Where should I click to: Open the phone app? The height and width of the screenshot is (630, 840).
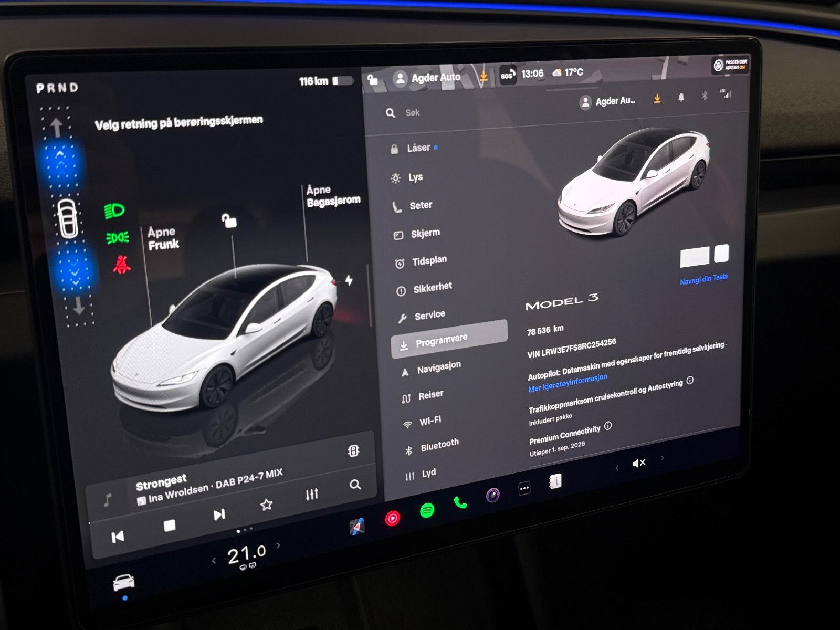tap(460, 503)
